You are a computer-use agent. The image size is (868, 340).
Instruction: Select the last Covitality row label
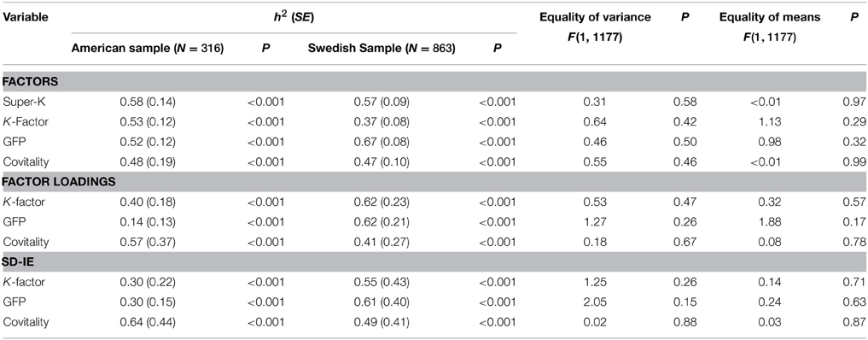click(x=25, y=323)
